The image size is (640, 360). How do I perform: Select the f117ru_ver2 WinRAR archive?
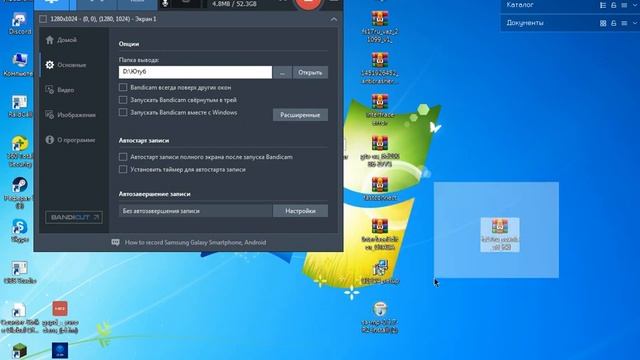[x=380, y=27]
